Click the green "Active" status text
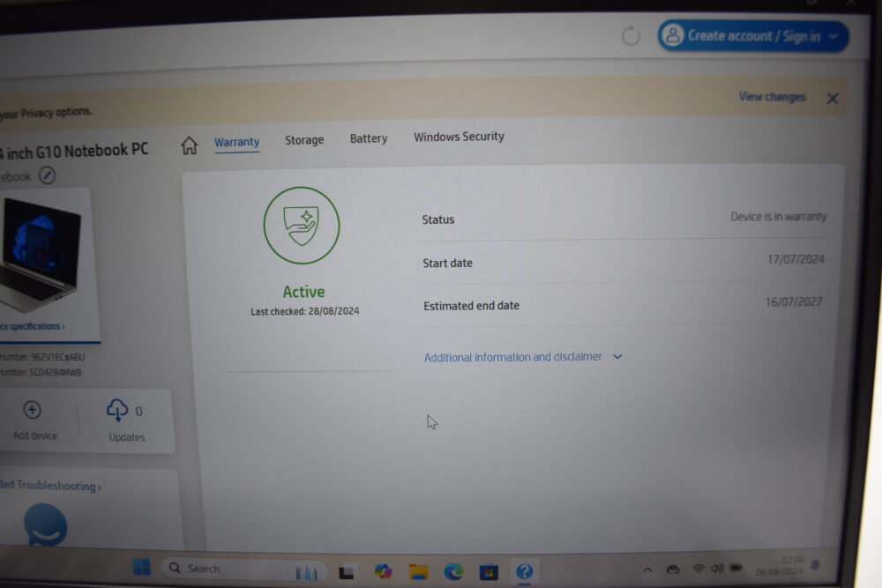Image resolution: width=882 pixels, height=588 pixels. pos(303,292)
